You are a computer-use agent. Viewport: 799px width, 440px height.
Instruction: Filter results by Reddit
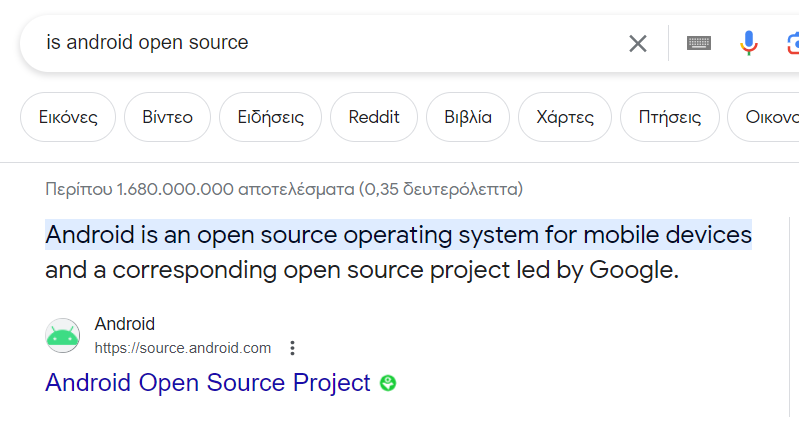click(374, 117)
